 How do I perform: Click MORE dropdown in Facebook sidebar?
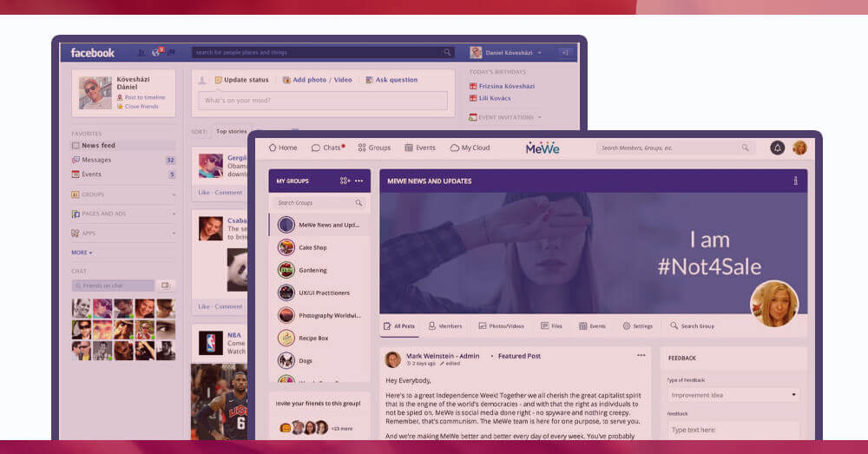click(82, 253)
